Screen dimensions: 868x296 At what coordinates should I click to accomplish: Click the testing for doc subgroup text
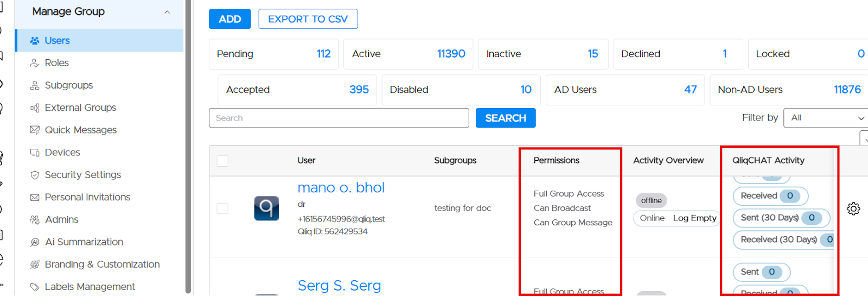coord(463,208)
